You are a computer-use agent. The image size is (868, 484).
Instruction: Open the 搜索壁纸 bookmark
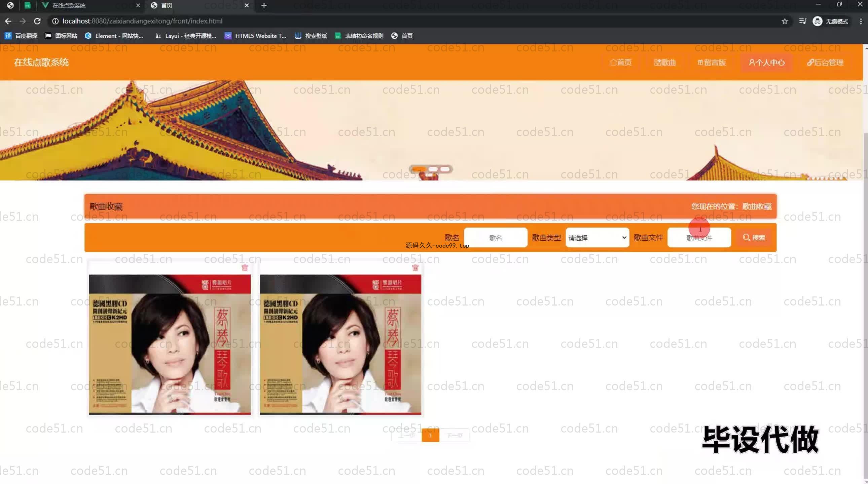(311, 36)
